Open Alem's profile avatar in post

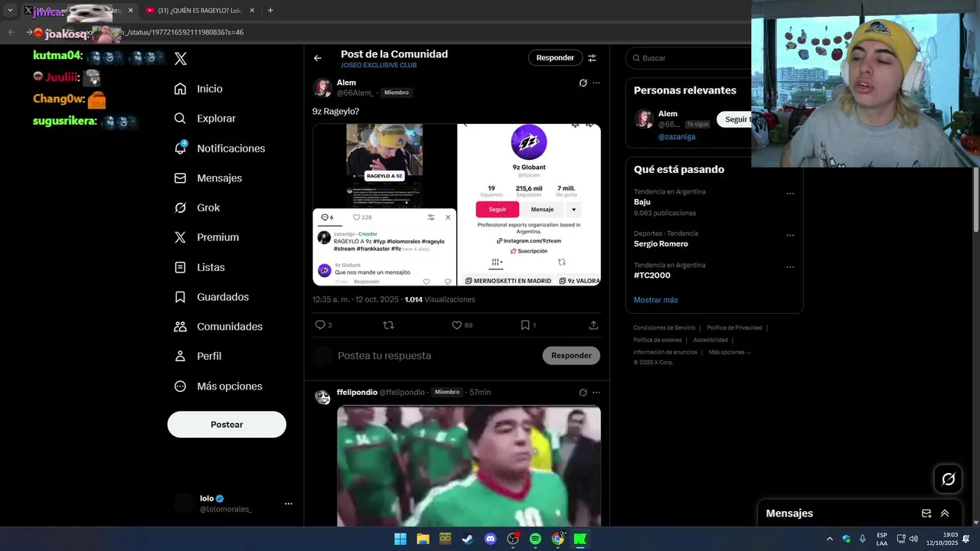[322, 87]
